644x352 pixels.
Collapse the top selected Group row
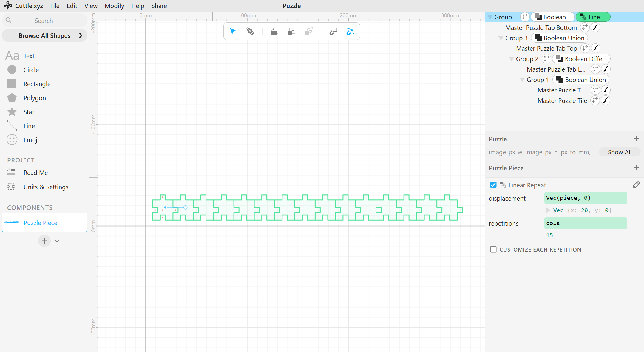pyautogui.click(x=490, y=17)
